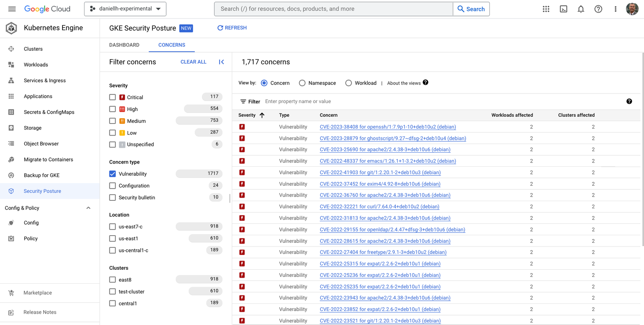The image size is (644, 325).
Task: Open Workloads from the sidebar
Action: click(36, 65)
